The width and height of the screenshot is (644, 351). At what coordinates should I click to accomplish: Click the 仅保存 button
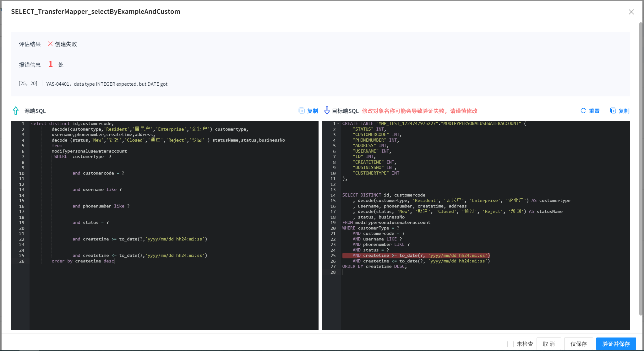[x=578, y=343]
